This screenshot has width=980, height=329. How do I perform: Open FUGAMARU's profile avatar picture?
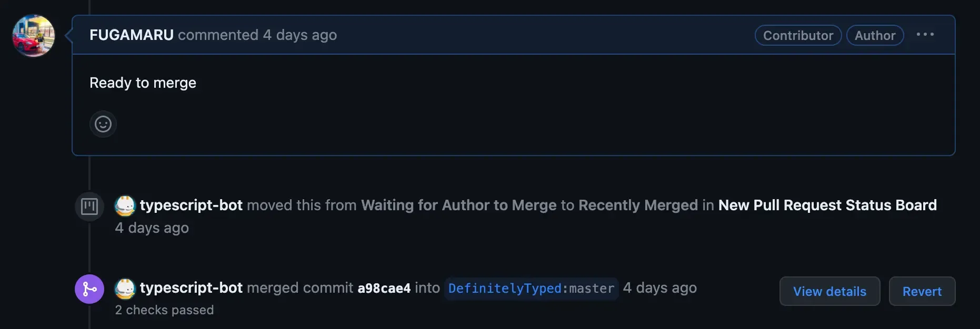coord(34,36)
